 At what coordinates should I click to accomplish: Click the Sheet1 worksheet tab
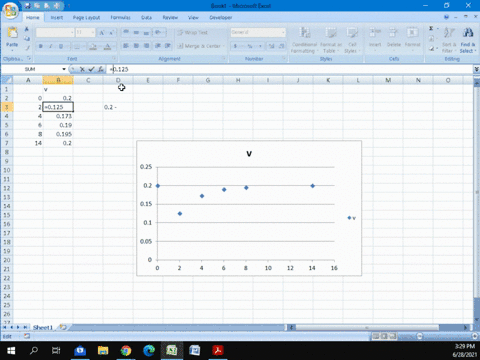43,327
